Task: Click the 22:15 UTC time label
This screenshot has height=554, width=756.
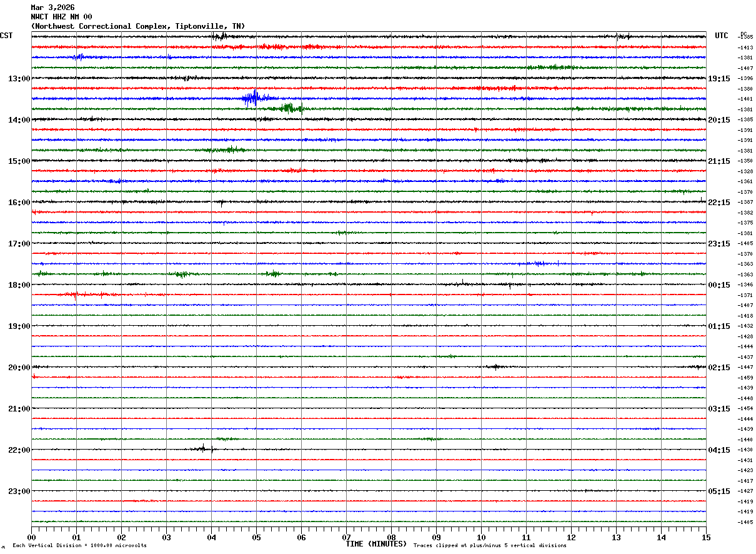Action: click(719, 203)
